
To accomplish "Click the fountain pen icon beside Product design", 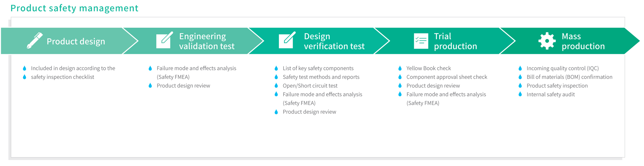I will pos(35,41).
